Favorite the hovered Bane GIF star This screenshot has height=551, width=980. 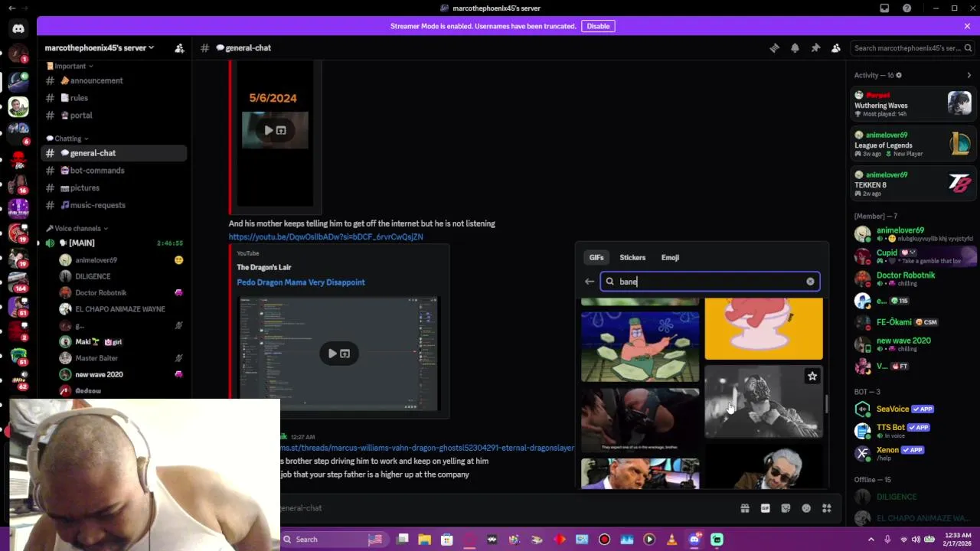tap(812, 376)
